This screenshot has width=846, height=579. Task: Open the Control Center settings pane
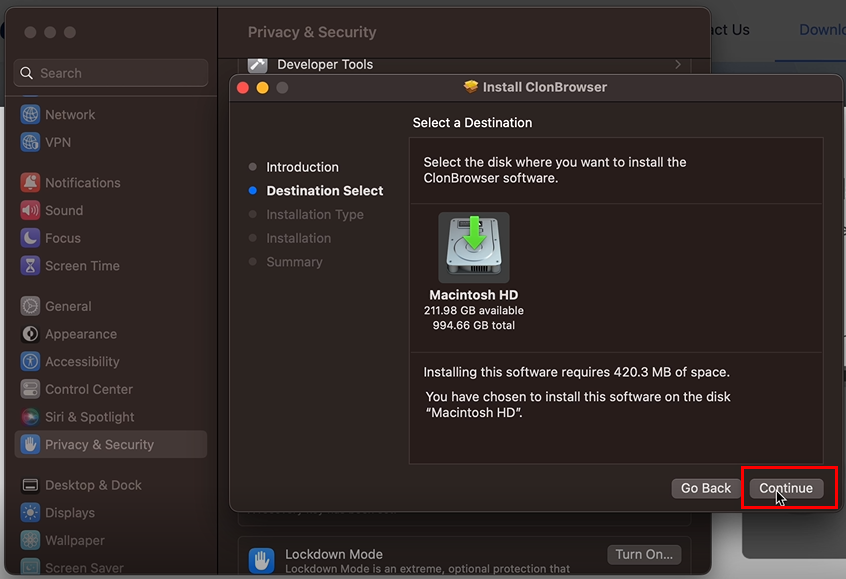(x=111, y=389)
